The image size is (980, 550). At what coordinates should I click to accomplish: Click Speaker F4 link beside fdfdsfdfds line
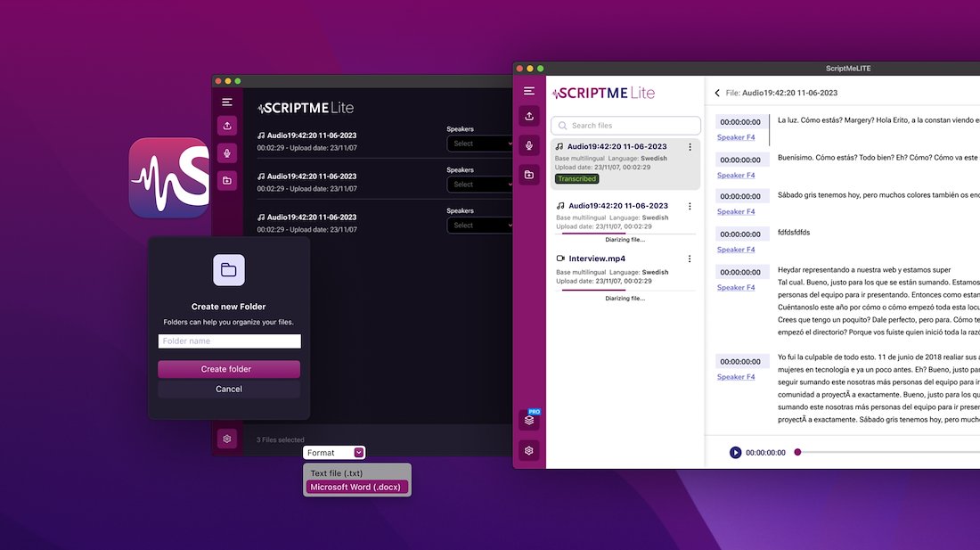tap(736, 250)
